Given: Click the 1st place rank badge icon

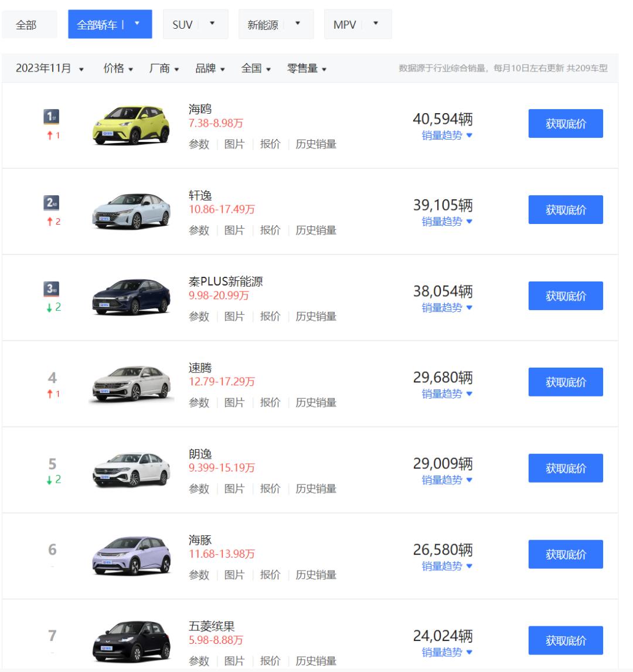Looking at the screenshot, I should click(52, 117).
